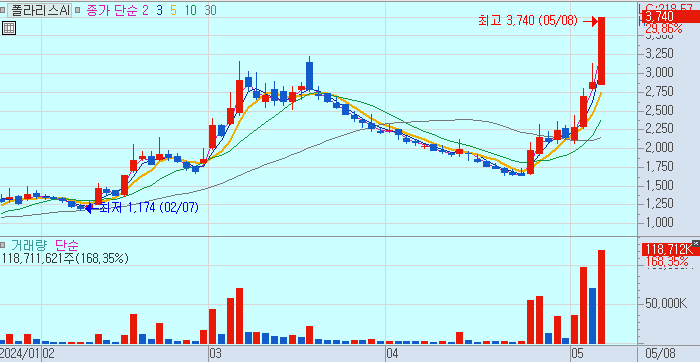Click the 03 month axis label
The height and width of the screenshot is (362, 700).
[216, 354]
